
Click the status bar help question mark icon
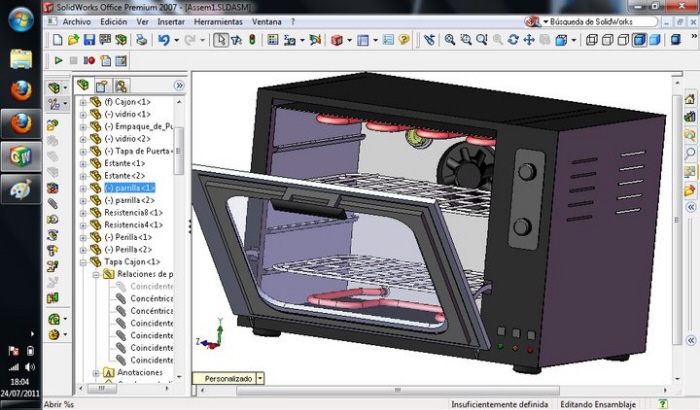click(x=663, y=404)
